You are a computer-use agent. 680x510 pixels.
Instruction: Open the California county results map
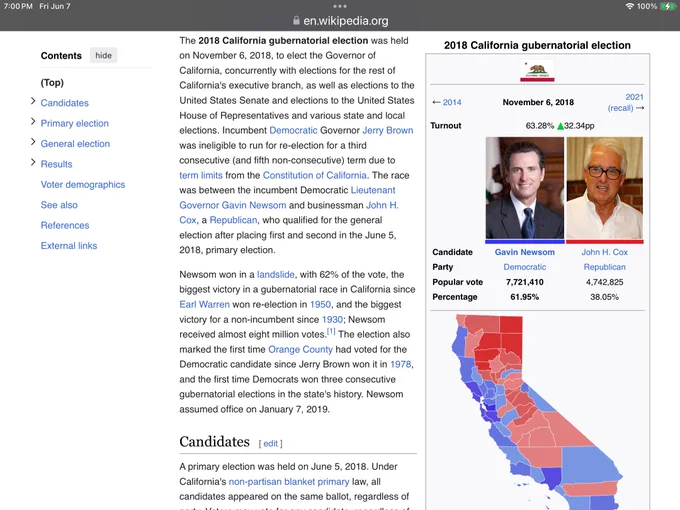tap(537, 412)
